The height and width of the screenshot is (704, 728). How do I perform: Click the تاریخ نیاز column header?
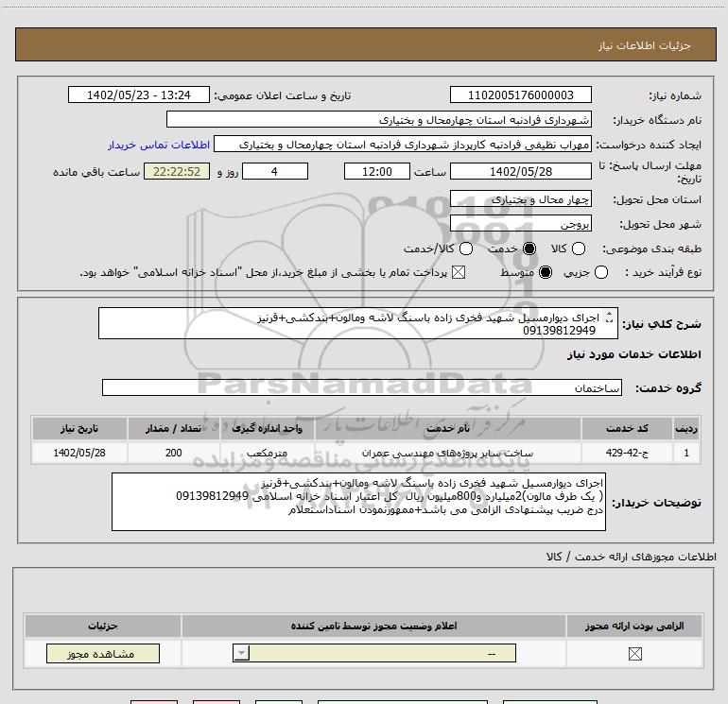[x=79, y=428]
